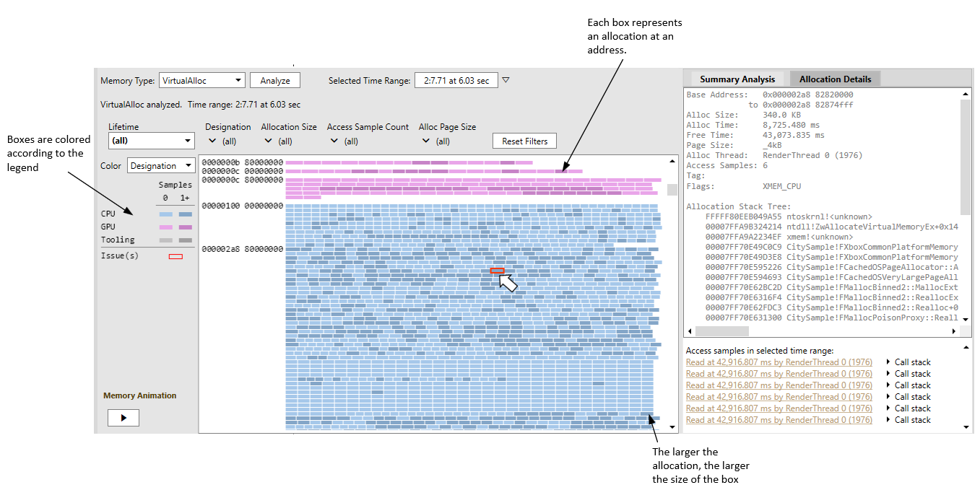Click down arrow of the access samples list
This screenshot has height=490, width=980.
pyautogui.click(x=966, y=427)
